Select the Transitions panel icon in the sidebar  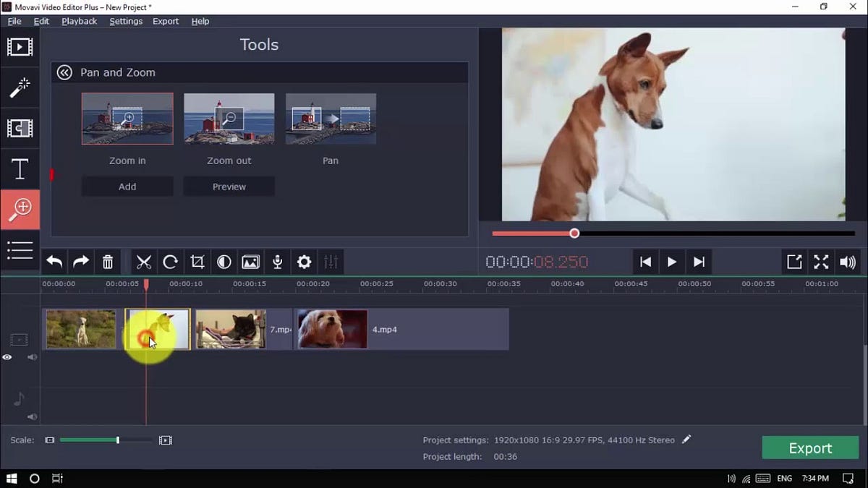point(20,128)
